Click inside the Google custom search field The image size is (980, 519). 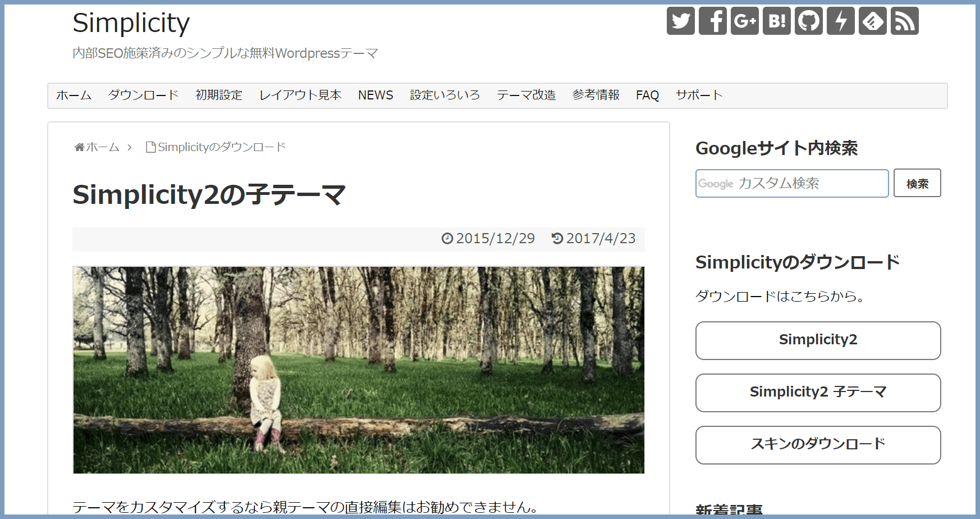pos(791,183)
